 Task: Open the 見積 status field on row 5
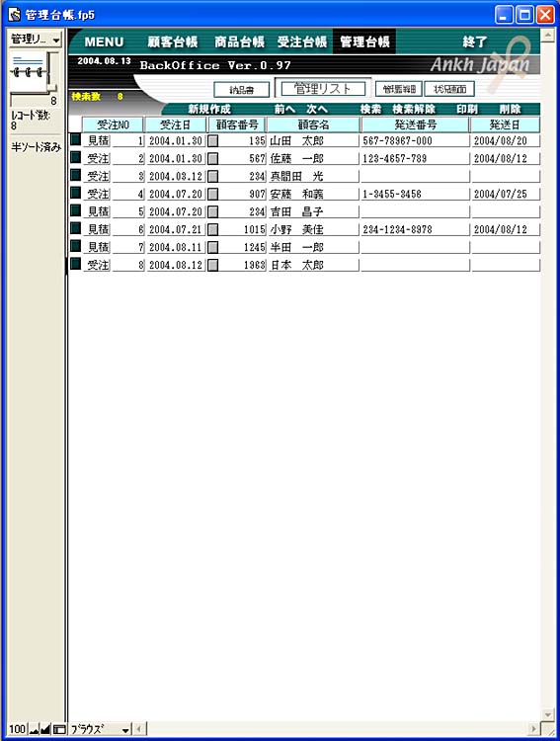(x=98, y=211)
